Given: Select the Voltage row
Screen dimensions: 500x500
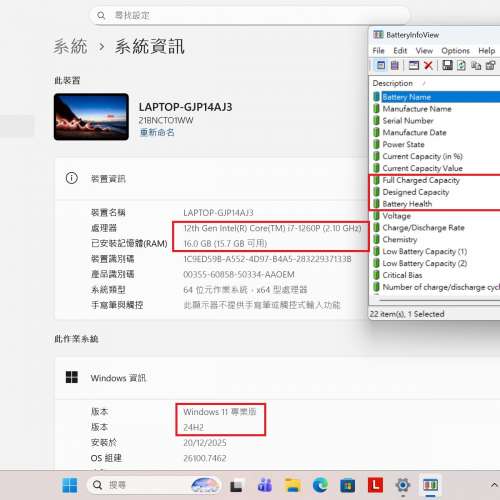Looking at the screenshot, I should pos(435,216).
